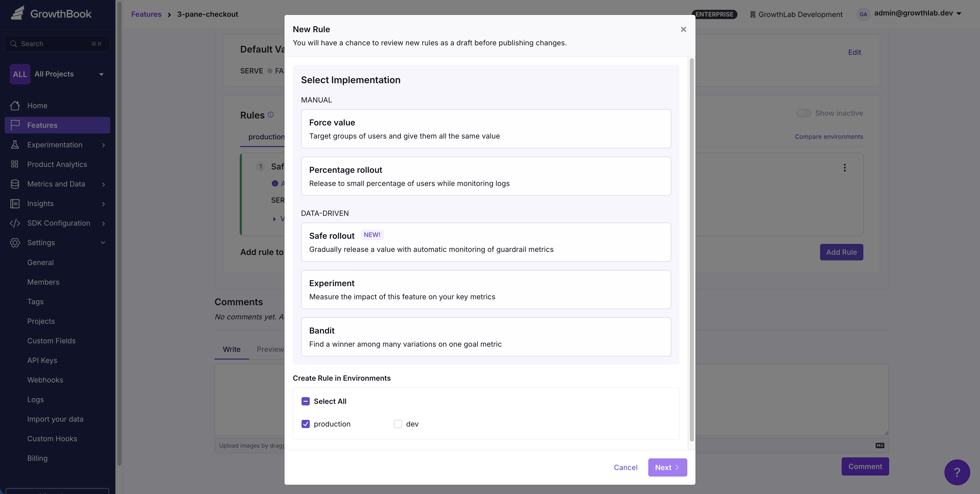Toggle Show inactive

[803, 113]
